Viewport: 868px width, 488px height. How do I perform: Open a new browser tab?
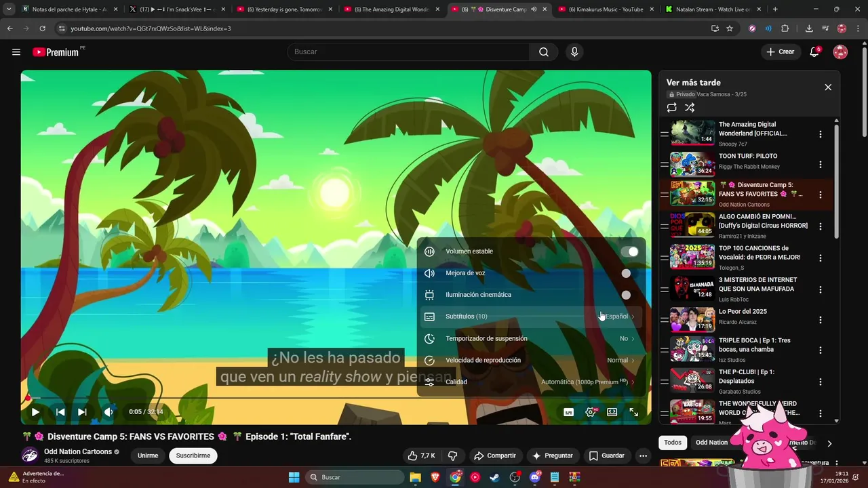tap(775, 9)
